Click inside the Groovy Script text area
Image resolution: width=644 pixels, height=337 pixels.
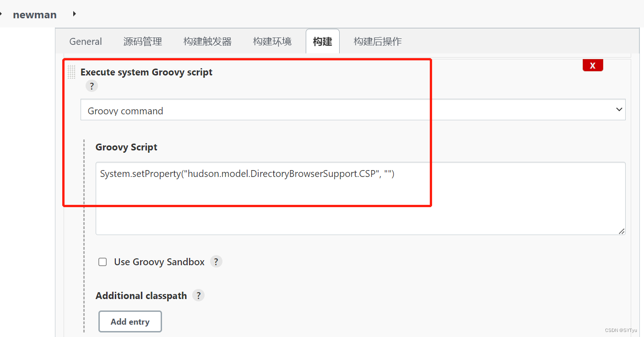pos(360,198)
